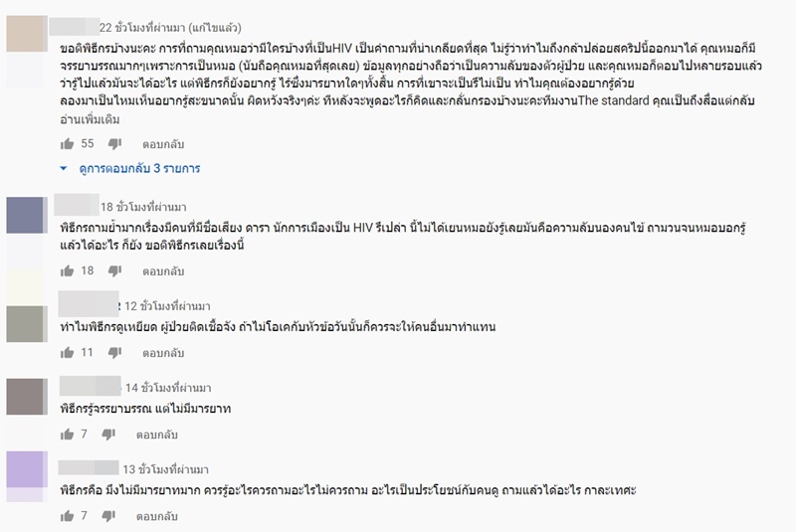Image resolution: width=796 pixels, height=532 pixels.
Task: Open avatar of the 18-hours-ago commenter
Action: (x=25, y=214)
